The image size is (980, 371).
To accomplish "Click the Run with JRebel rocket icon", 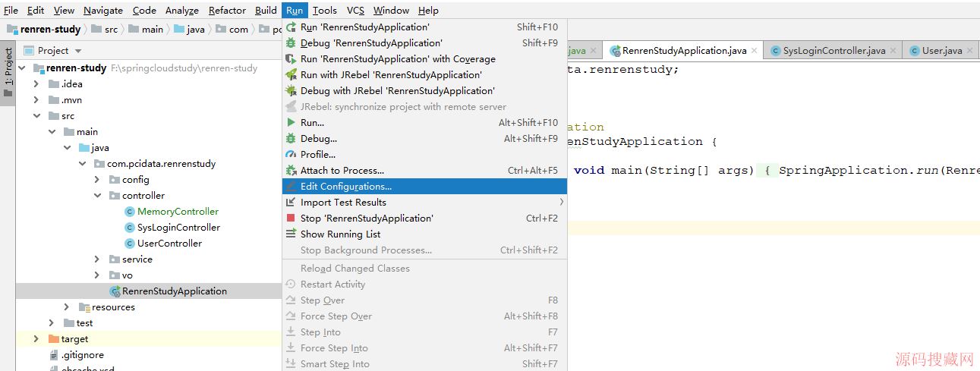I will pos(291,75).
